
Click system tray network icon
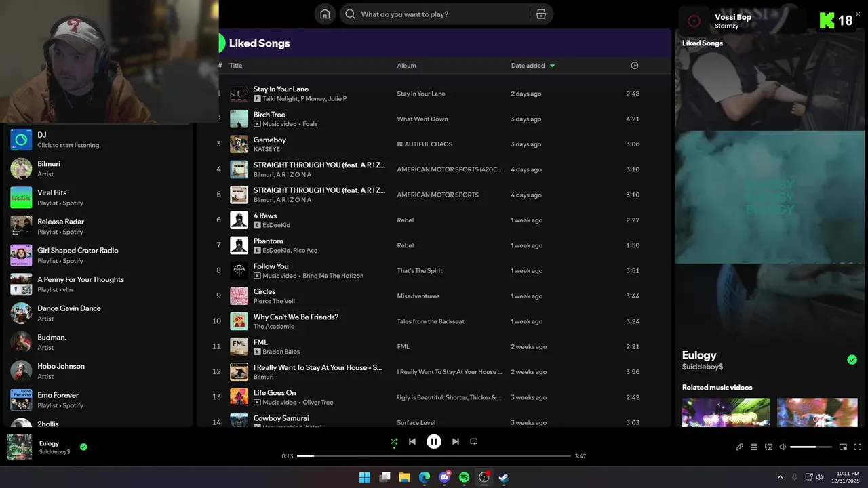(809, 477)
